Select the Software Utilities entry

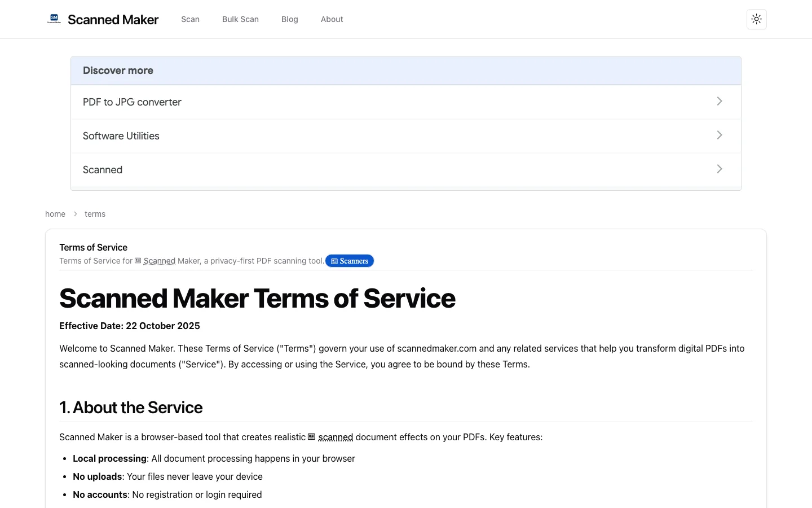point(405,136)
